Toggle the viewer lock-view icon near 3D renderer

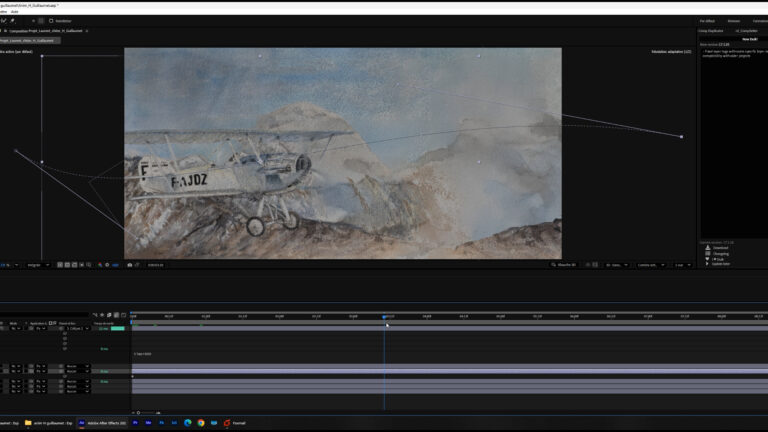[588, 265]
